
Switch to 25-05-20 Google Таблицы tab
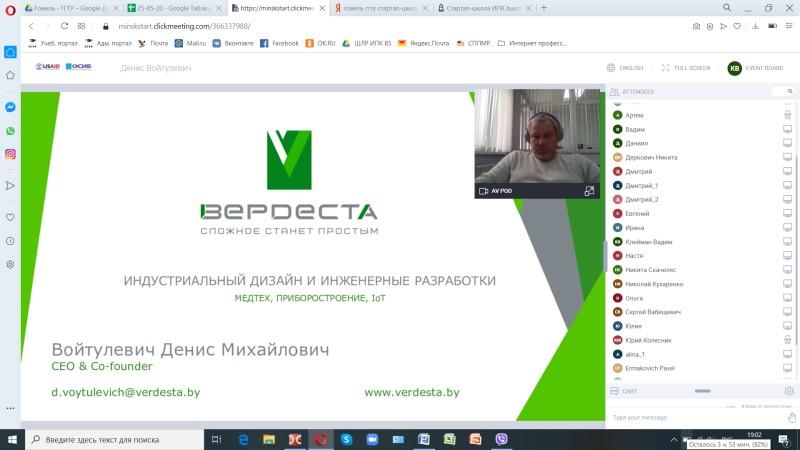[173, 8]
